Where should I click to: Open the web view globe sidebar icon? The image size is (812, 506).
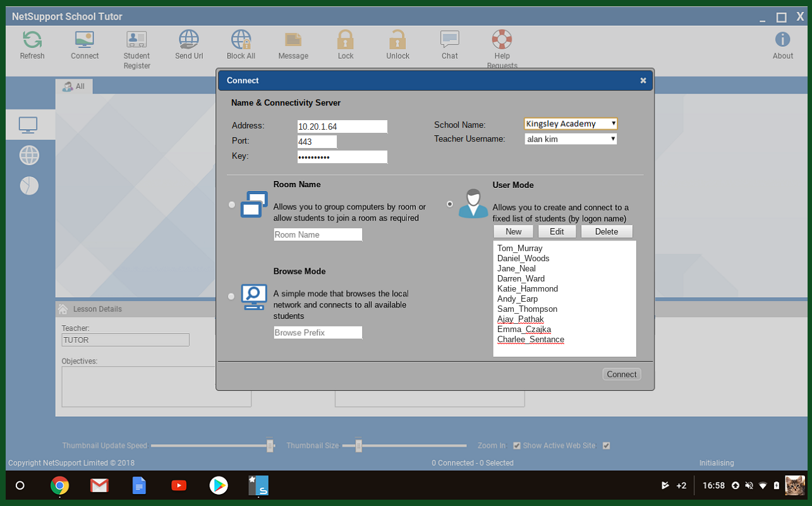pos(29,155)
